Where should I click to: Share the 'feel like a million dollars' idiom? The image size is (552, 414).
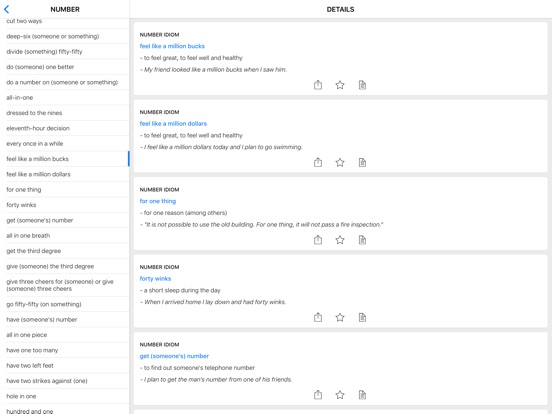pyautogui.click(x=318, y=162)
